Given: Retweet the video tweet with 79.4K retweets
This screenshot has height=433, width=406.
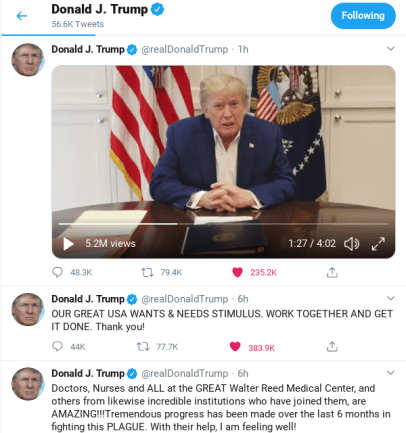Looking at the screenshot, I should coord(147,272).
